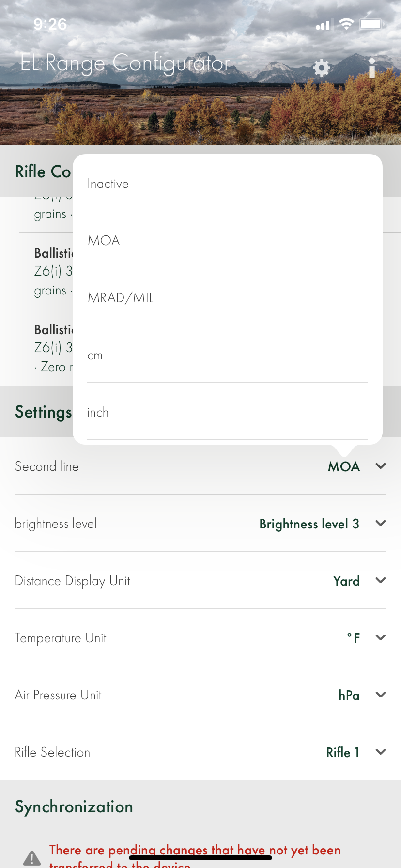Viewport: 401px width, 868px height.
Task: Tap the battery status icon
Action: pyautogui.click(x=371, y=24)
